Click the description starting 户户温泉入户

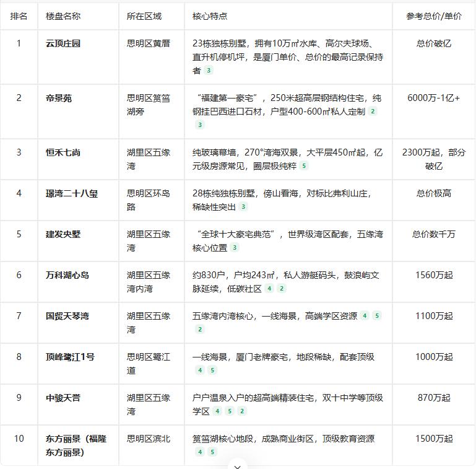point(288,405)
